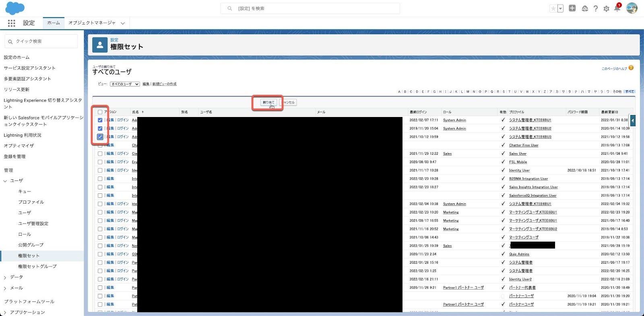Click the sort arrow next to 氏名
The width and height of the screenshot is (644, 316).
point(142,112)
